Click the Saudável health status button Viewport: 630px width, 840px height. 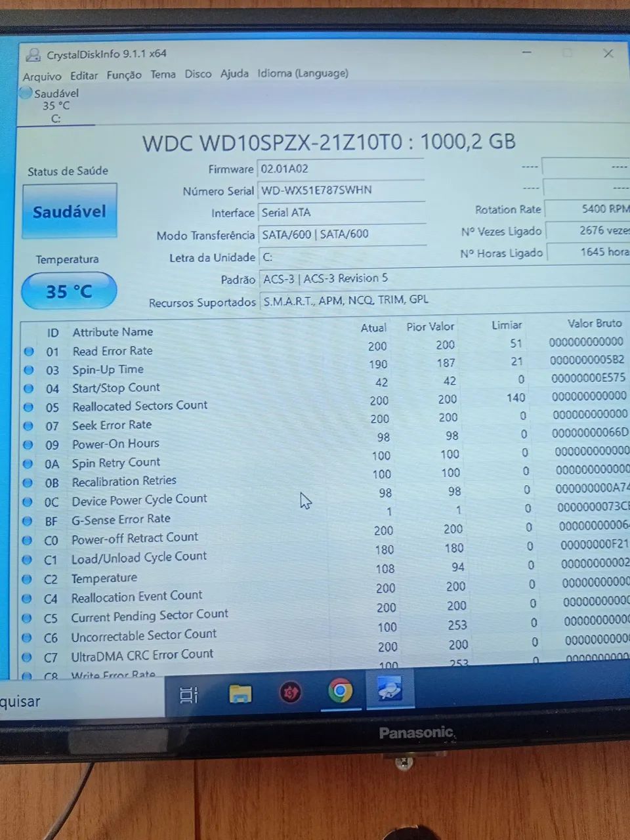(x=70, y=211)
